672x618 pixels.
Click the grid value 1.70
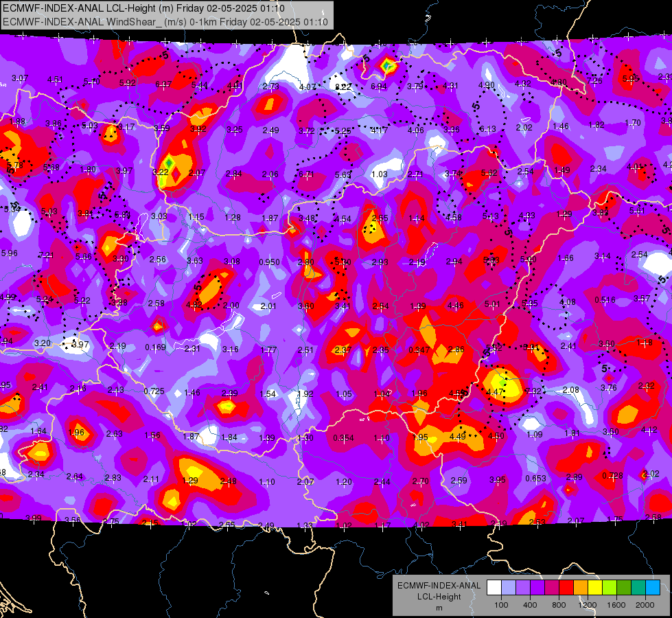[x=633, y=123]
